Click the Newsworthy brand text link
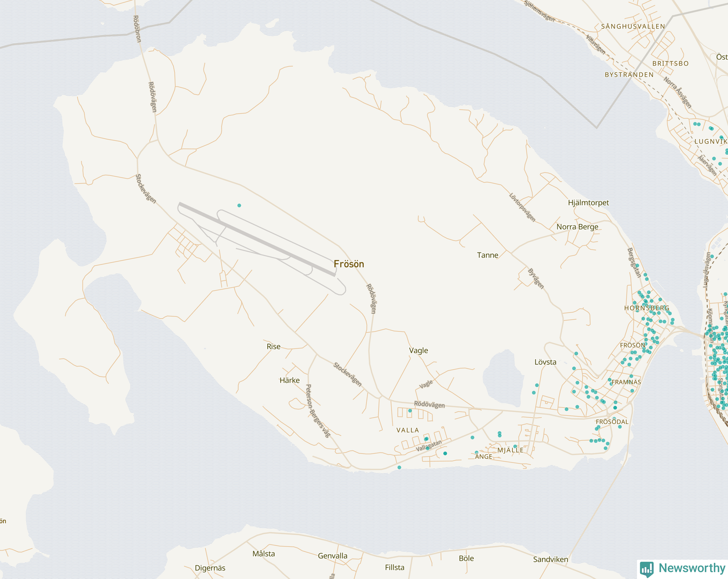The height and width of the screenshot is (579, 728). coord(692,568)
